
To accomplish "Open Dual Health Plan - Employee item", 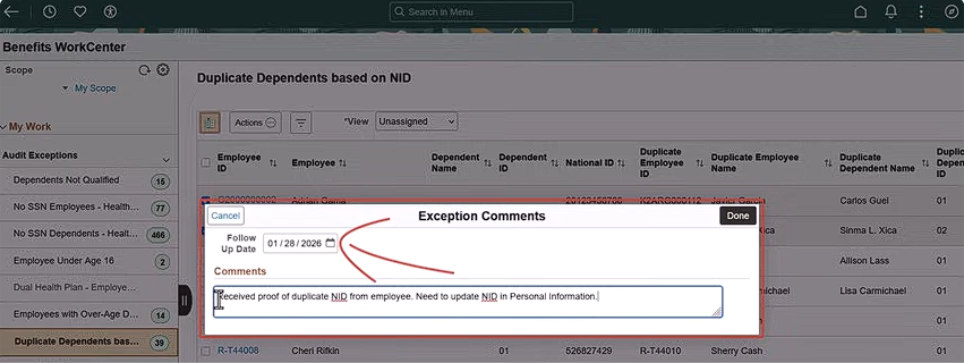I will (x=74, y=287).
